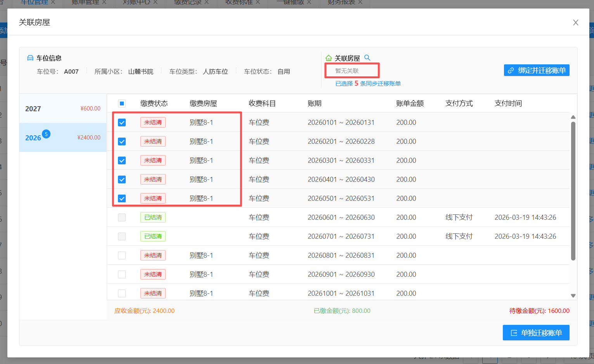Click the 已选择 5 条同步迁移账单 text
Image resolution: width=594 pixels, height=364 pixels.
tap(368, 83)
